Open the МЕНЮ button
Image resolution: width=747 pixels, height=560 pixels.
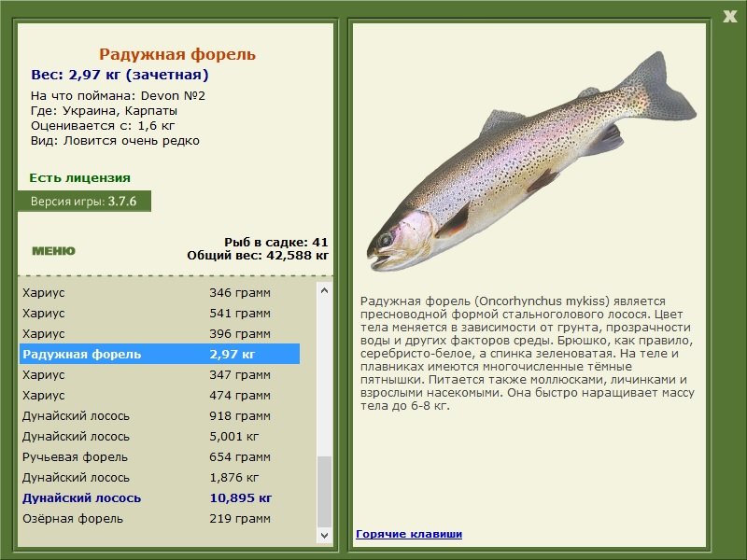pyautogui.click(x=53, y=251)
